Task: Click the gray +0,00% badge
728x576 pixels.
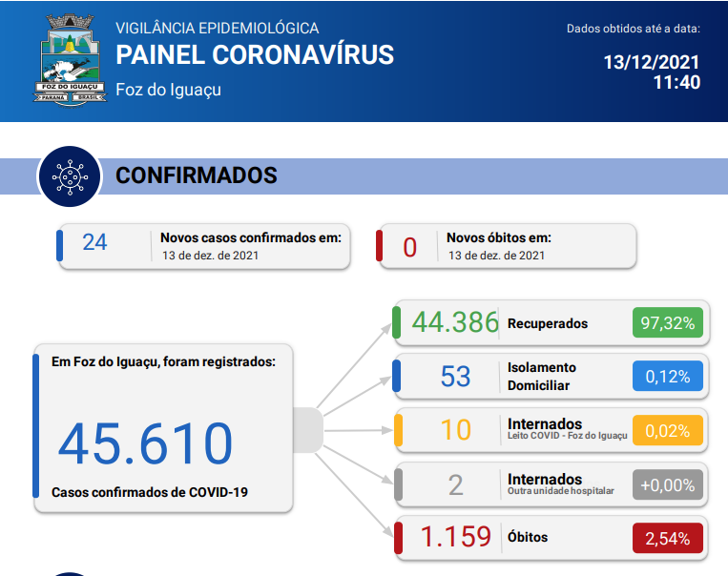Action: click(x=668, y=485)
